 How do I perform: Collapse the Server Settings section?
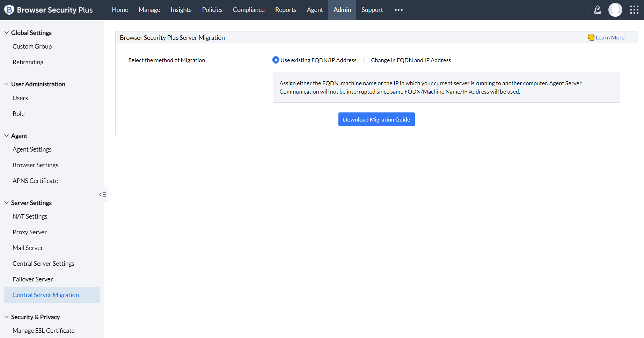coord(6,203)
